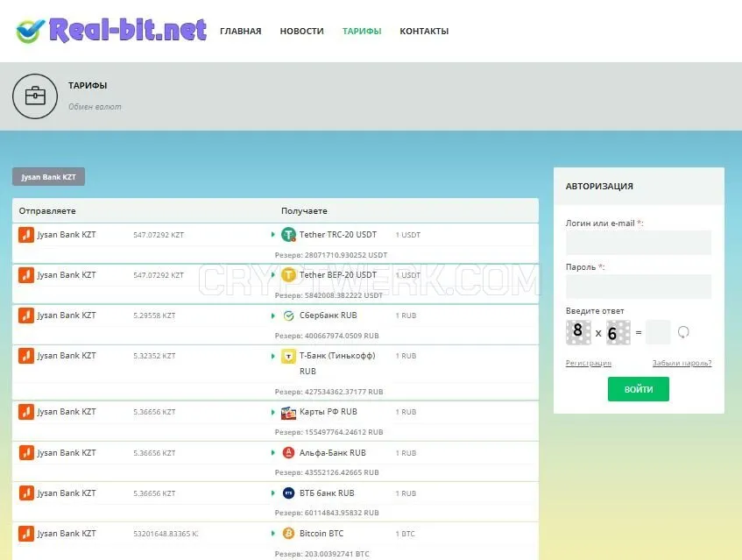Click green arrow before Карты РФ RUB

point(273,412)
